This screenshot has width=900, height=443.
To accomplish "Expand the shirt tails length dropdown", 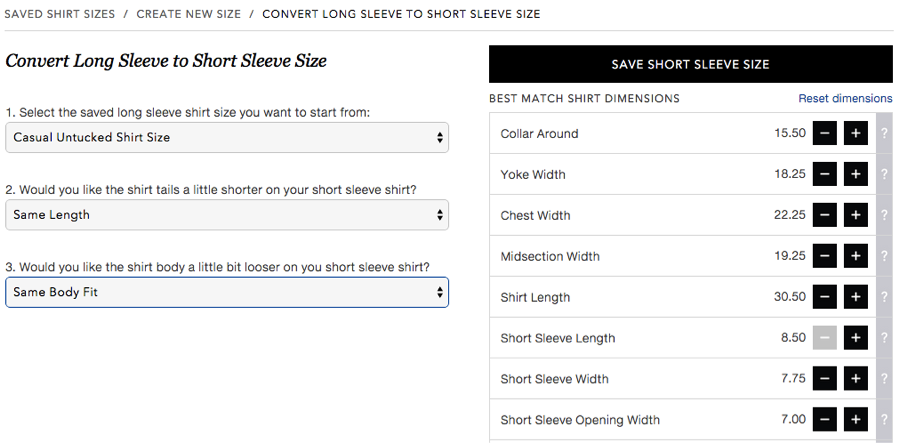I will (x=227, y=215).
